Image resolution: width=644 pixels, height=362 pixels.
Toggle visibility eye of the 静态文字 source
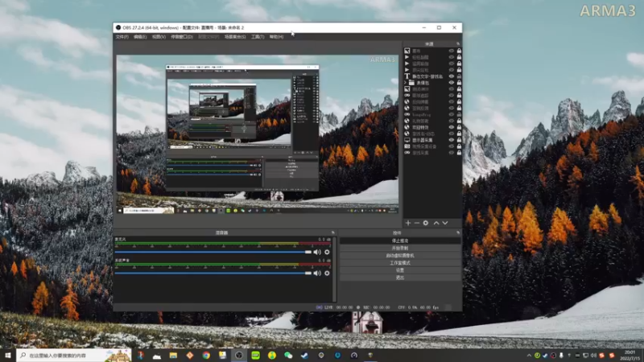(x=451, y=76)
